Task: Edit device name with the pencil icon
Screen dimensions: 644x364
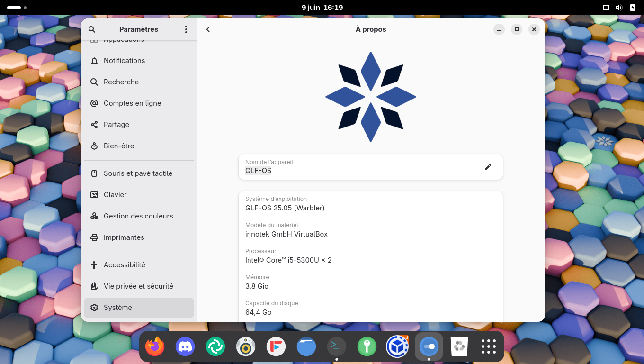Action: click(x=488, y=167)
